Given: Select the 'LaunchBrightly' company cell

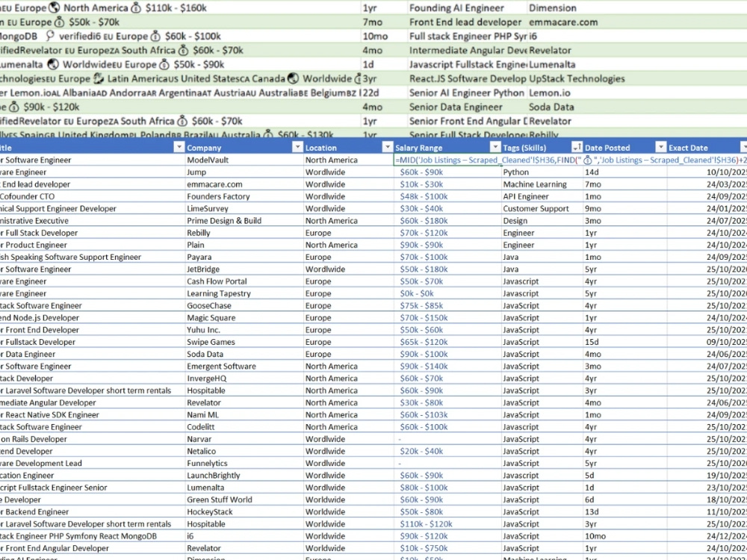Looking at the screenshot, I should (x=244, y=476).
